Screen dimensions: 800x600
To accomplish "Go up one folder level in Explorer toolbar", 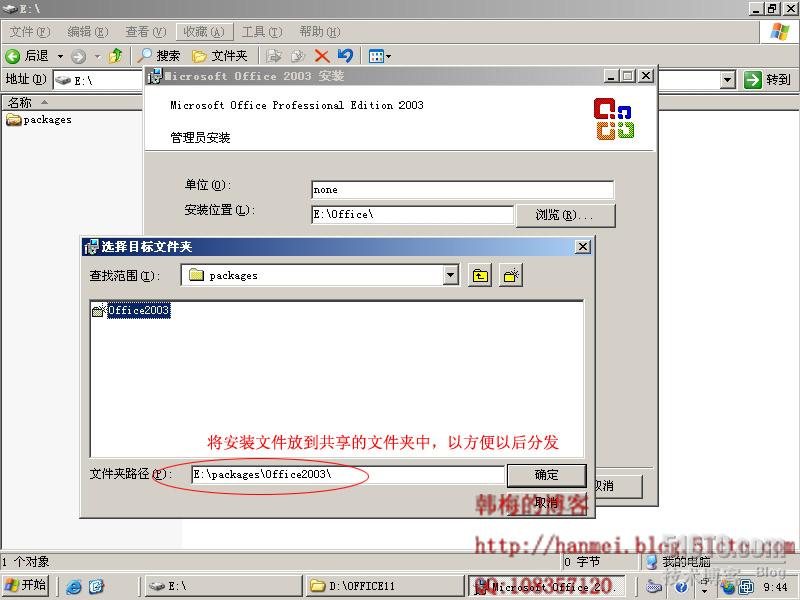I will click(116, 56).
